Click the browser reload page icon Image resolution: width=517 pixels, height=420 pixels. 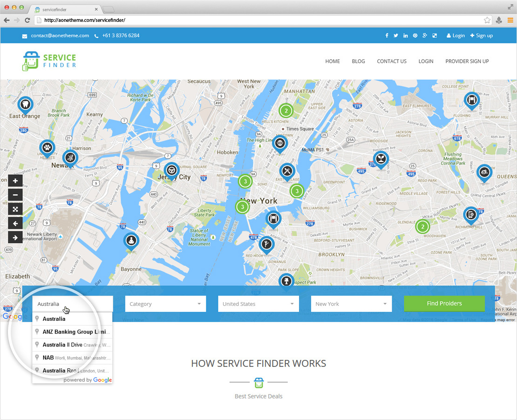click(27, 20)
